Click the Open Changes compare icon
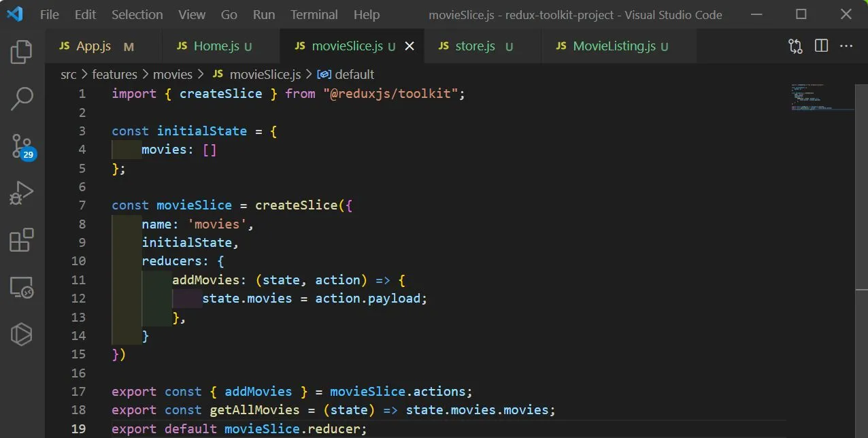This screenshot has width=868, height=438. coord(795,46)
